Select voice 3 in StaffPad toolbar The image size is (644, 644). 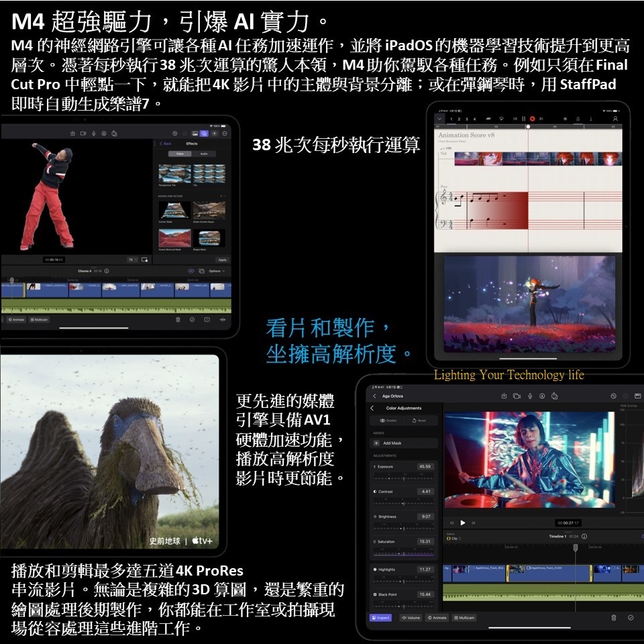click(x=467, y=119)
